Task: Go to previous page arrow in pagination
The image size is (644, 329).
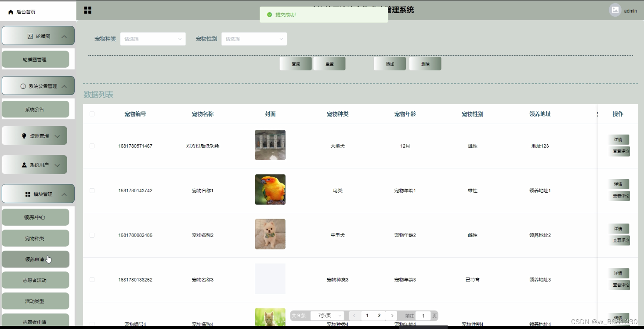Action: 355,316
